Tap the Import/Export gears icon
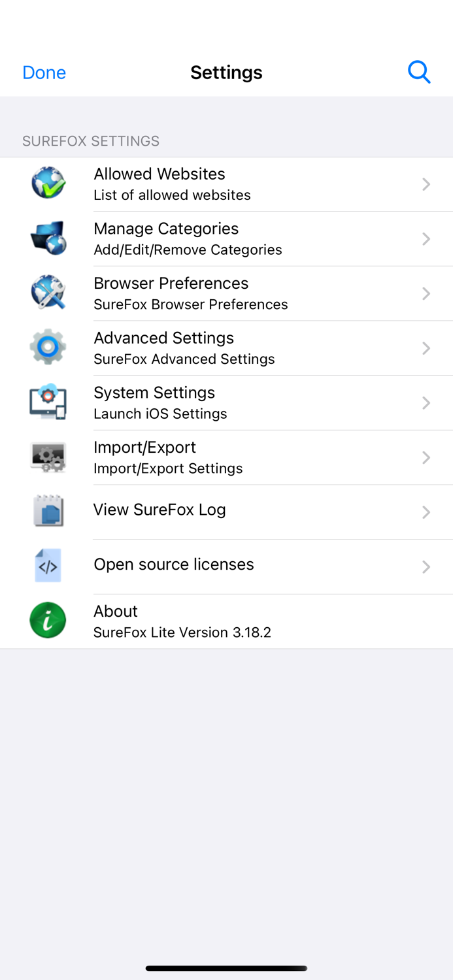Viewport: 453px width, 980px height. click(48, 457)
